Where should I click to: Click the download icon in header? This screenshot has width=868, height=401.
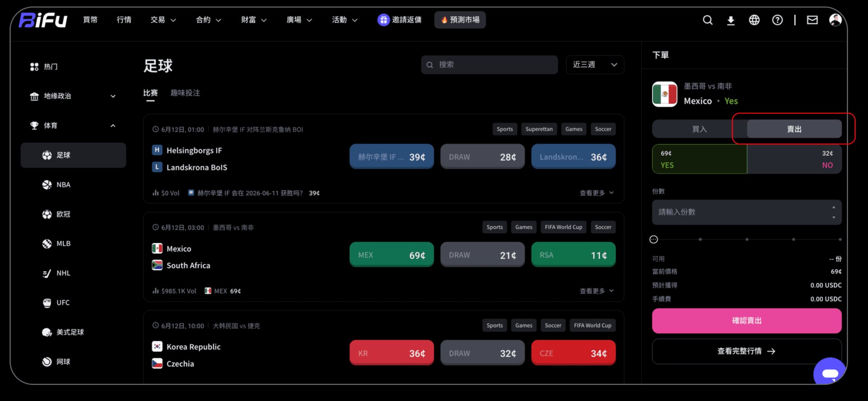(731, 20)
